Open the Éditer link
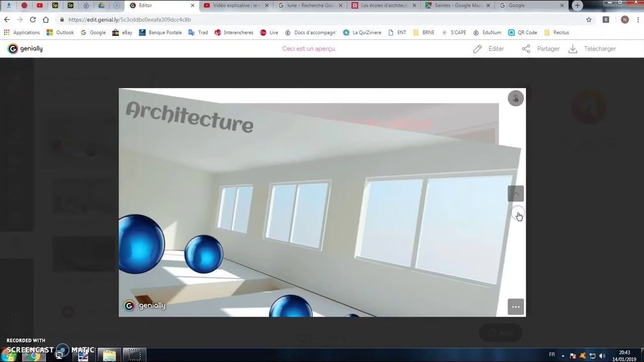The width and height of the screenshot is (644, 362). (x=496, y=49)
